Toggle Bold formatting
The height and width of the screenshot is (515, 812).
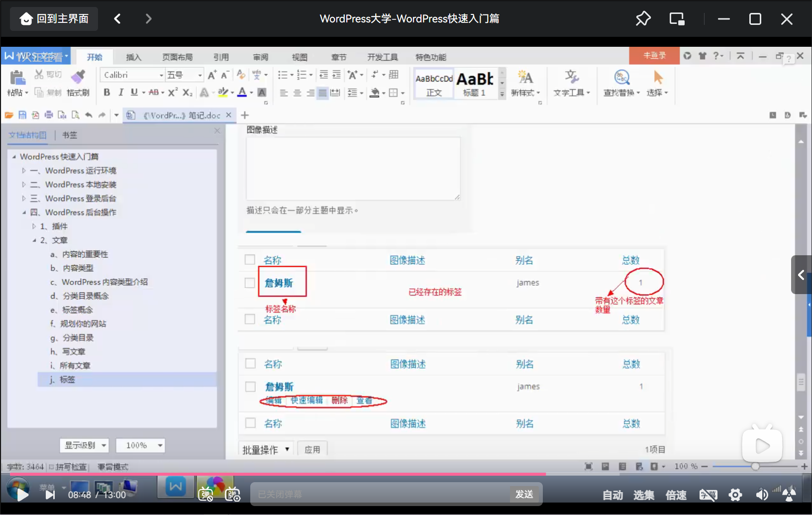click(x=106, y=93)
